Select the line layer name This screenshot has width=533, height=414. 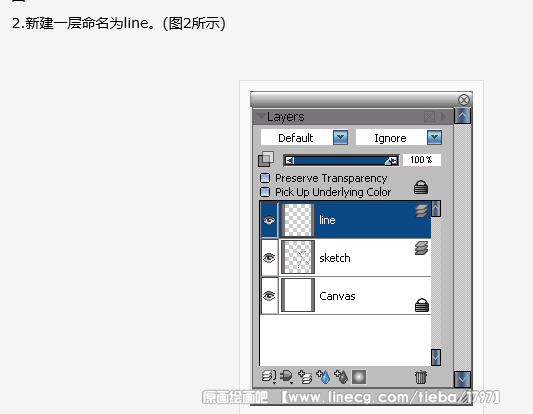pos(327,220)
